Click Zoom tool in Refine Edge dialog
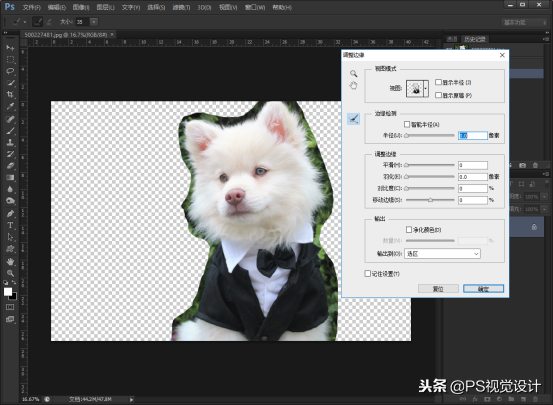The image size is (553, 405). (353, 73)
